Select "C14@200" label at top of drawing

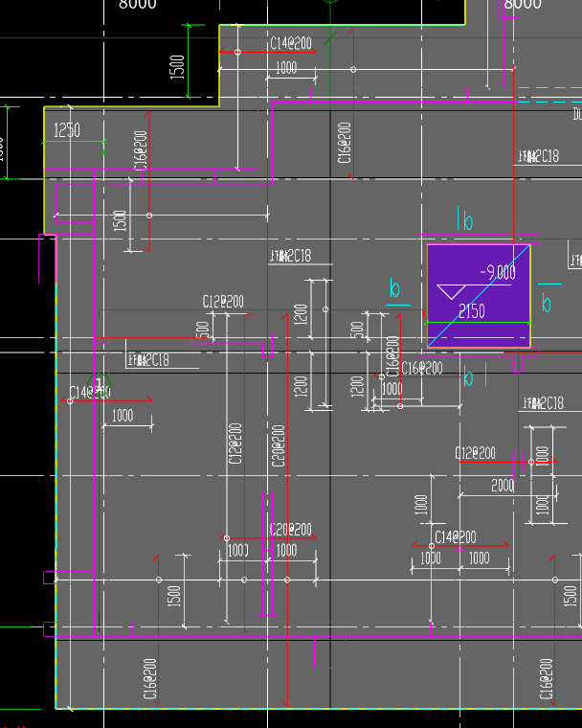(291, 44)
